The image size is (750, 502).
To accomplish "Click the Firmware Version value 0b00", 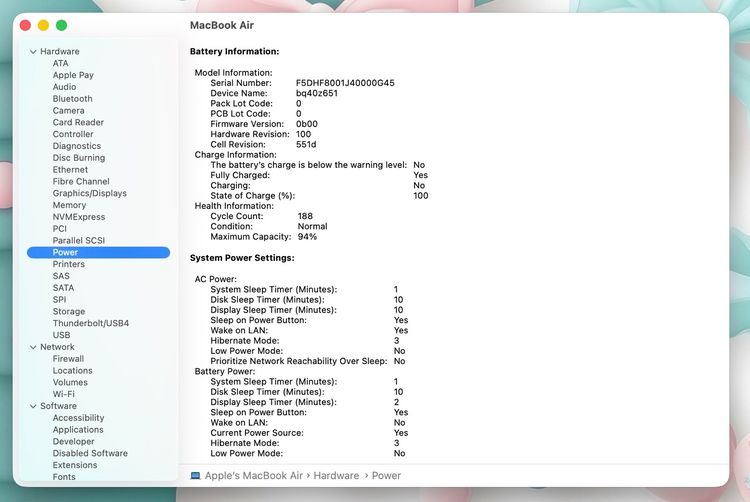I will pyautogui.click(x=307, y=124).
